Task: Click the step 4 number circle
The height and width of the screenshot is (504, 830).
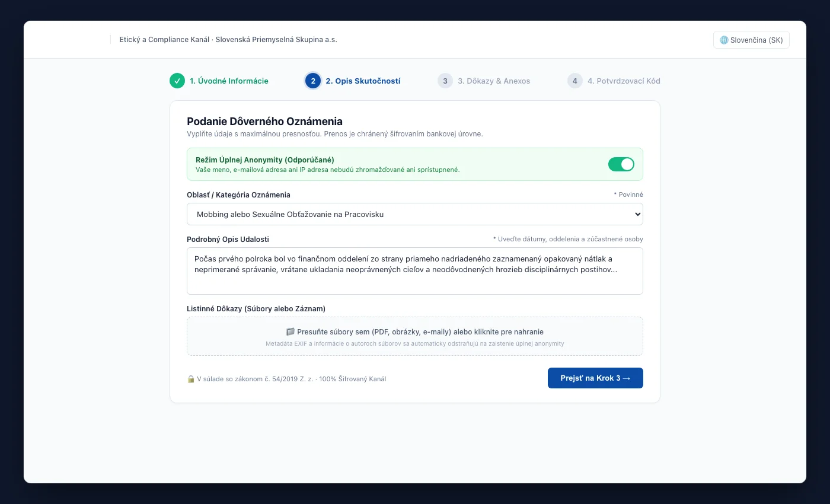Action: click(x=575, y=81)
